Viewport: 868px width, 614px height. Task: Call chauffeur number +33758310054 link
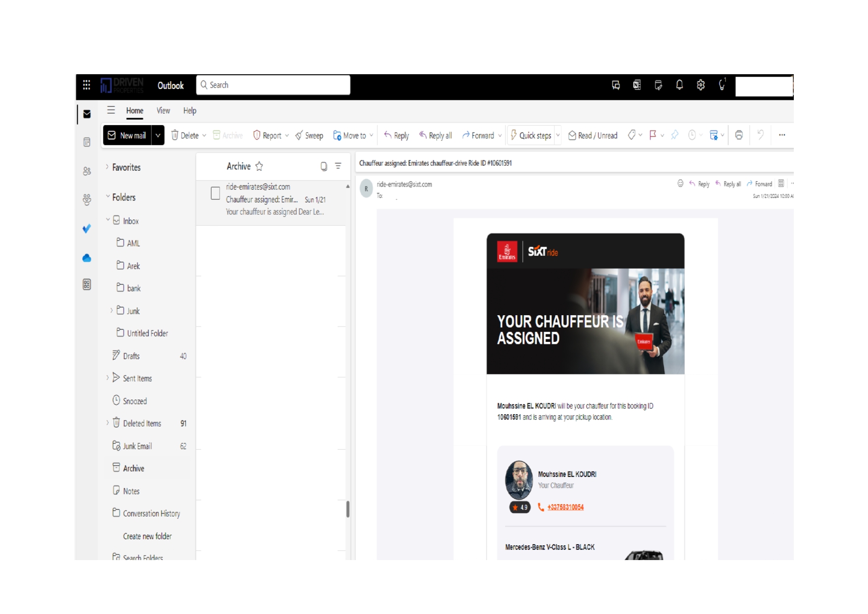click(x=565, y=507)
